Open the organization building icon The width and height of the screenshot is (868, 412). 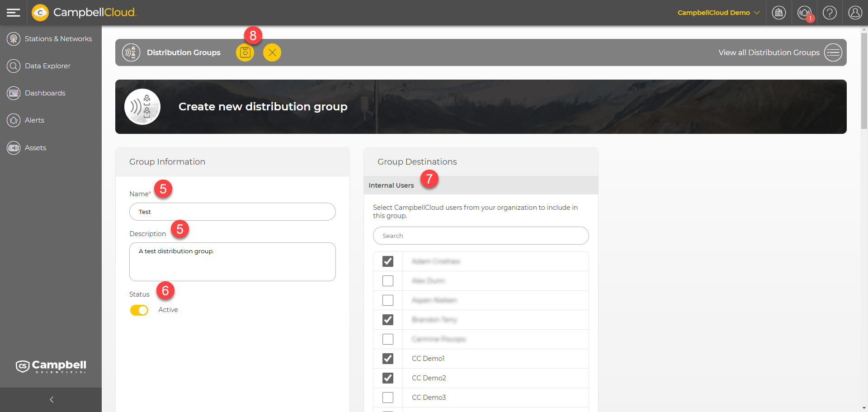(779, 13)
